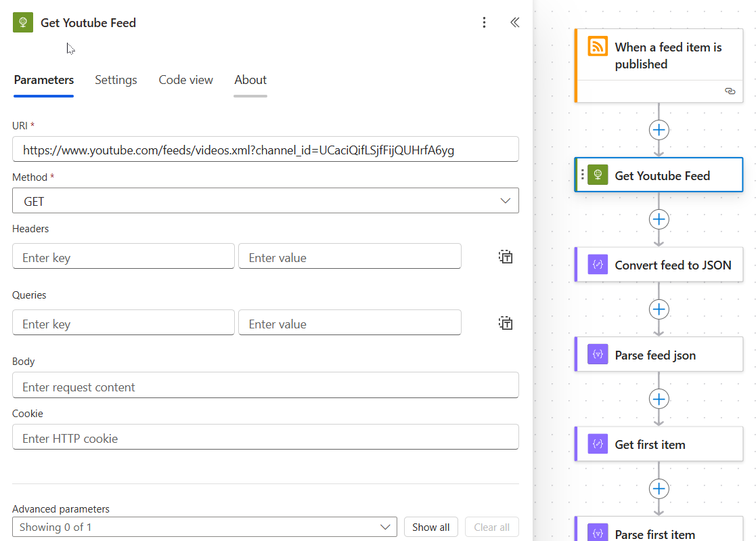Click the green HTTP icon in panel header
Screen dimensions: 756x541
pyautogui.click(x=22, y=22)
